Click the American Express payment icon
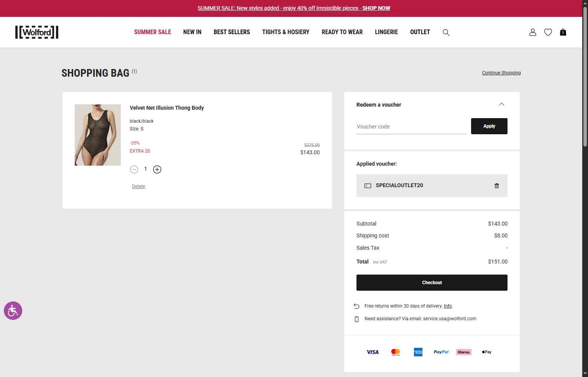The image size is (588, 377). pyautogui.click(x=418, y=352)
